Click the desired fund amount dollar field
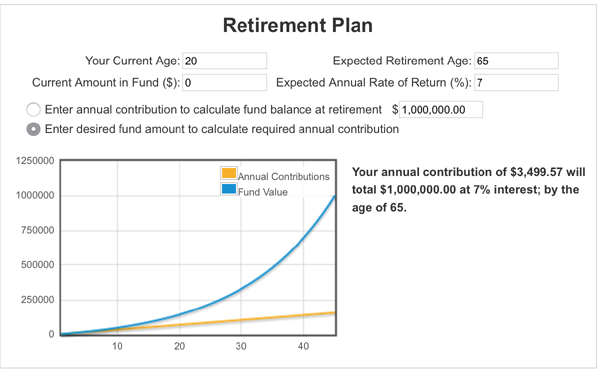Screen dimensions: 600x371 pyautogui.click(x=441, y=110)
